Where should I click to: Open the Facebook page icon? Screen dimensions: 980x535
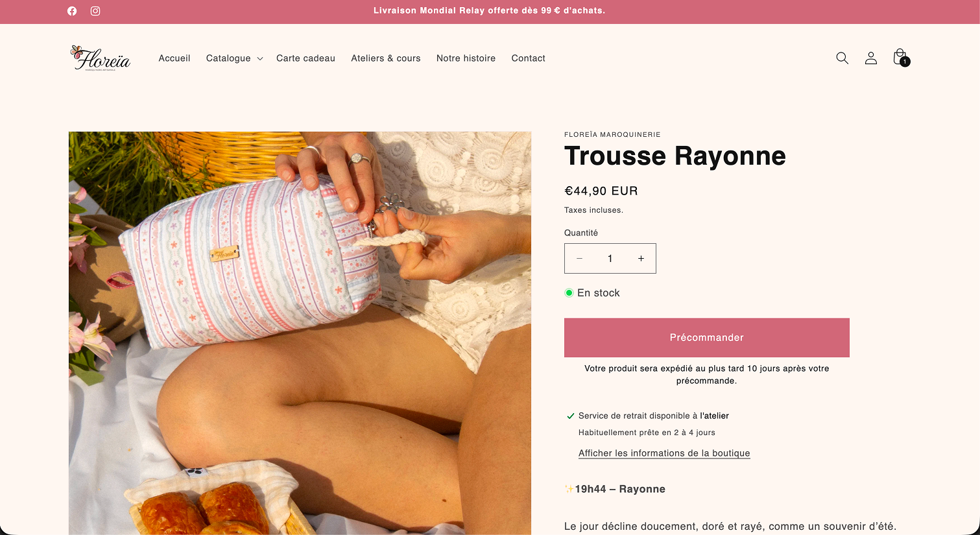point(72,11)
